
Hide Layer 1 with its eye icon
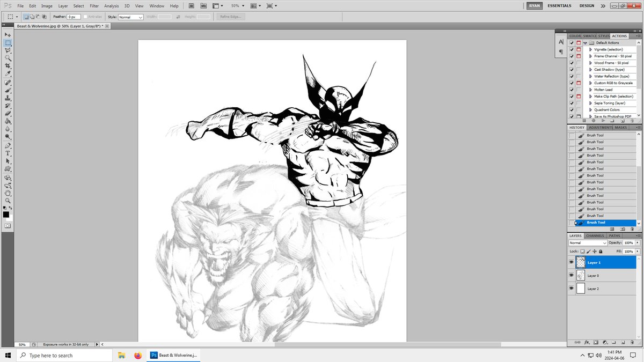tap(571, 262)
